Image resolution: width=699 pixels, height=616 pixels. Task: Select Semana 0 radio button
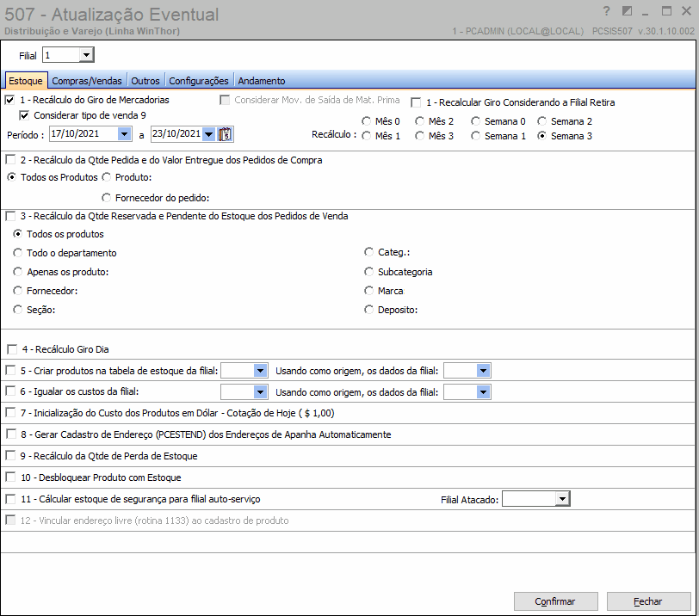[x=476, y=121]
